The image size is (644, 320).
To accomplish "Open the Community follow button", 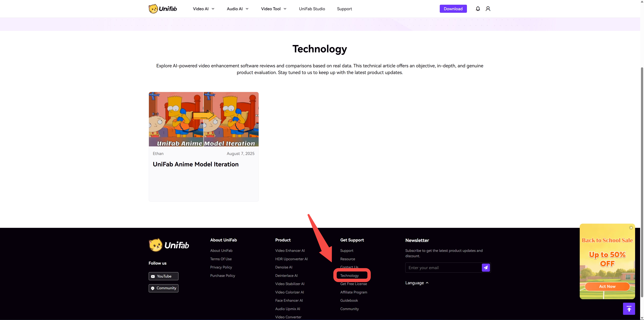I will click(x=163, y=288).
